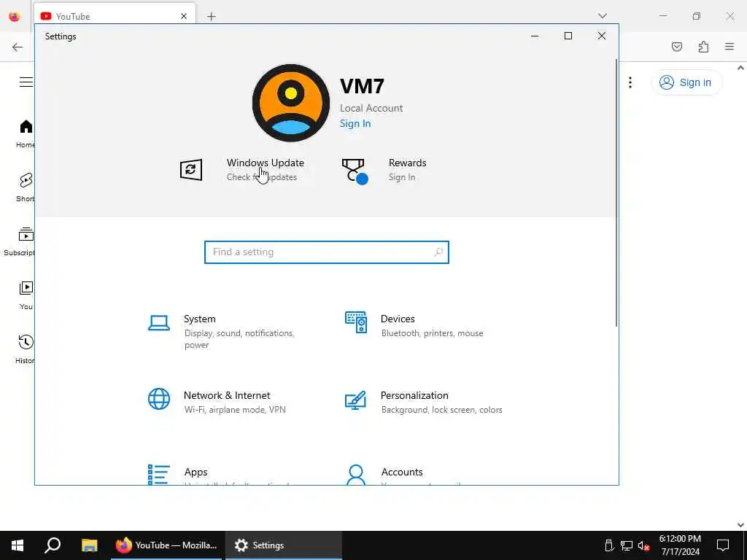Screen dimensions: 747x560
Task: Open Apps category label
Action: (x=196, y=472)
